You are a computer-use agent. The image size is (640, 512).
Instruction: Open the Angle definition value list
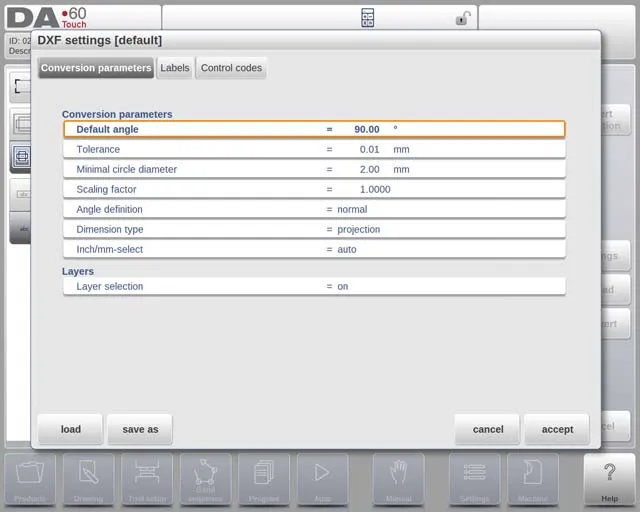click(x=351, y=209)
